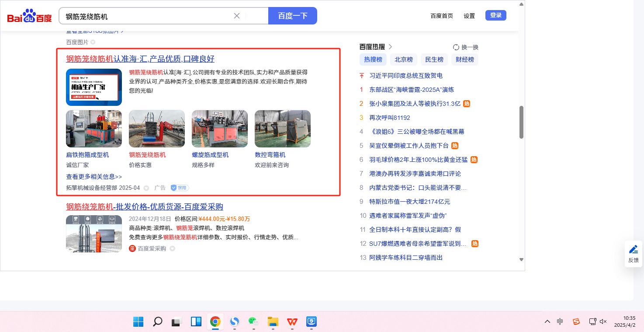The image size is (644, 332).
Task: Click the red 钢筋笼绕筋机 product image
Action: [x=157, y=129]
